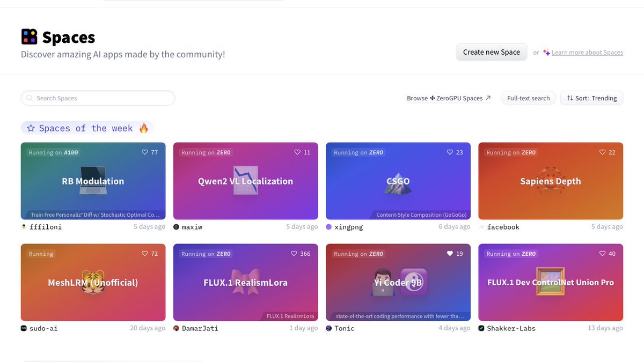
Task: Click fffiloni's avatar icon
Action: point(24,227)
